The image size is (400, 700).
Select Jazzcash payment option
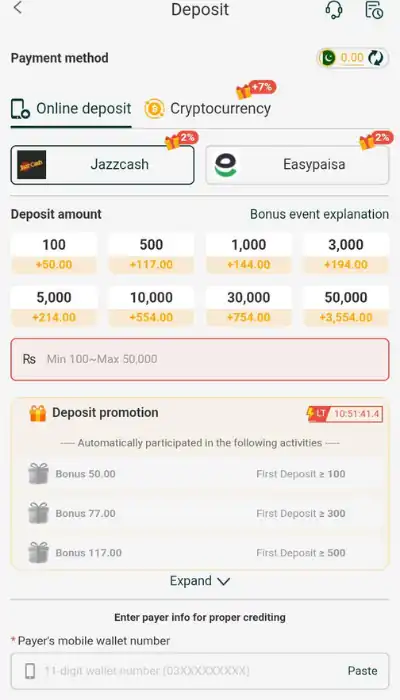coord(103,165)
